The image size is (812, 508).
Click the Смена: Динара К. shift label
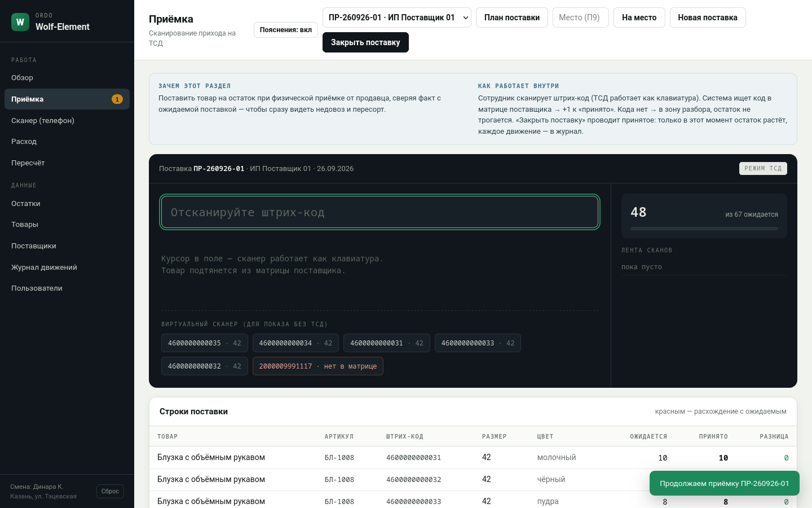pyautogui.click(x=37, y=487)
